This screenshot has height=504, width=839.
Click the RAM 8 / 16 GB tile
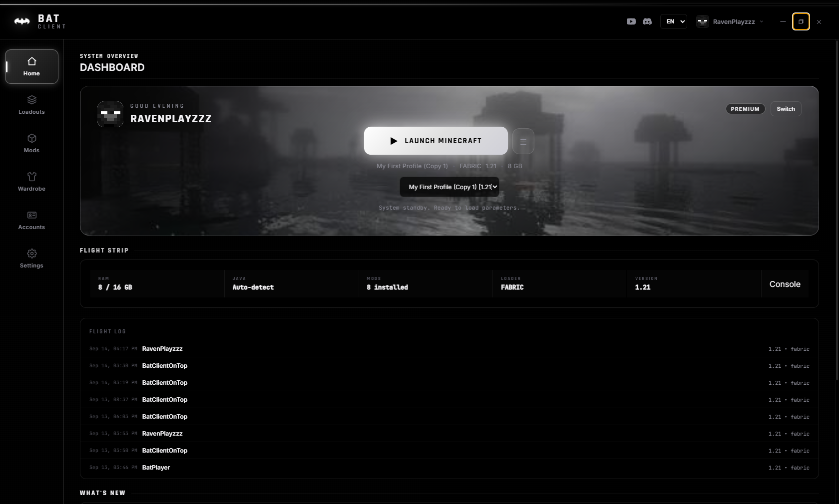[157, 284]
